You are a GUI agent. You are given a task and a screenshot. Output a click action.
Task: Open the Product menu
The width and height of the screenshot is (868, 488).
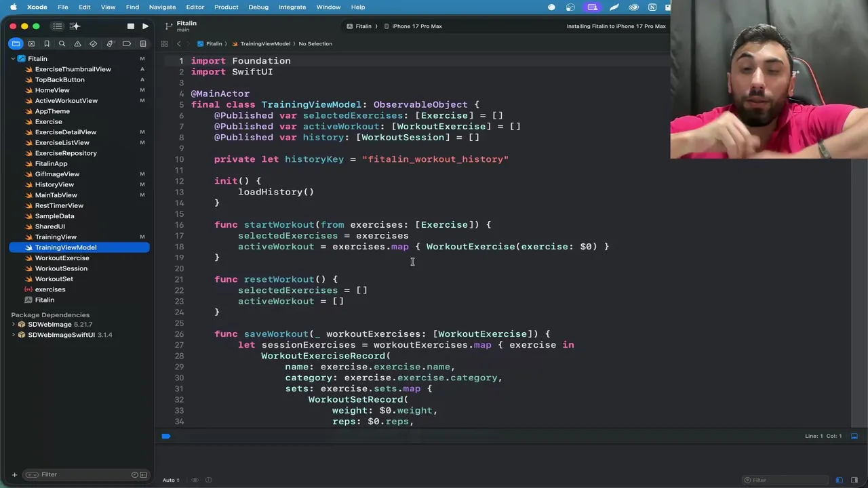[226, 7]
